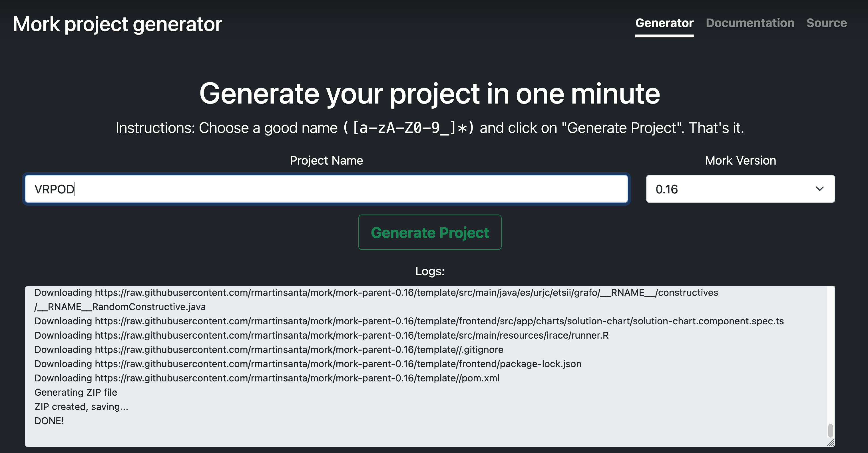Click the 'Logs:' label

tap(430, 271)
